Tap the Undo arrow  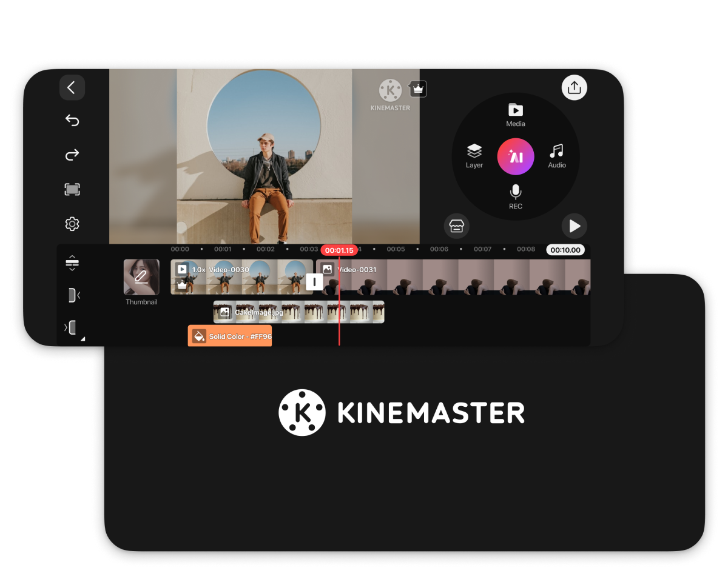tap(72, 121)
